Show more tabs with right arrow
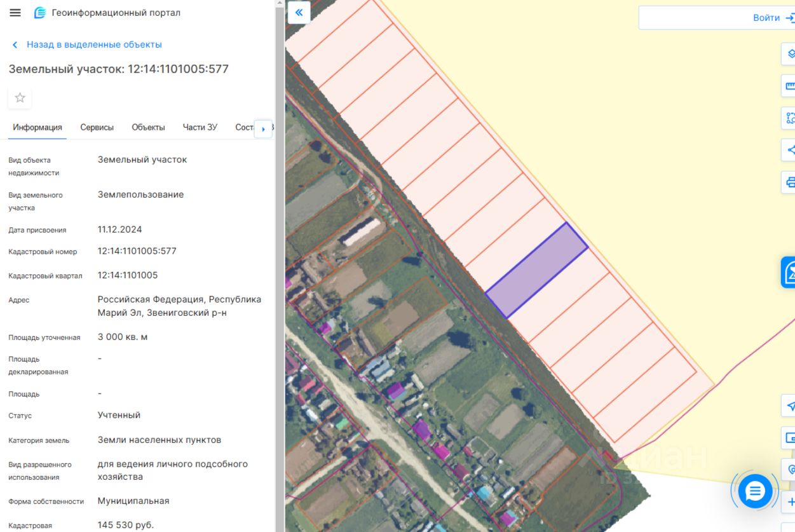795x532 pixels. tap(263, 129)
